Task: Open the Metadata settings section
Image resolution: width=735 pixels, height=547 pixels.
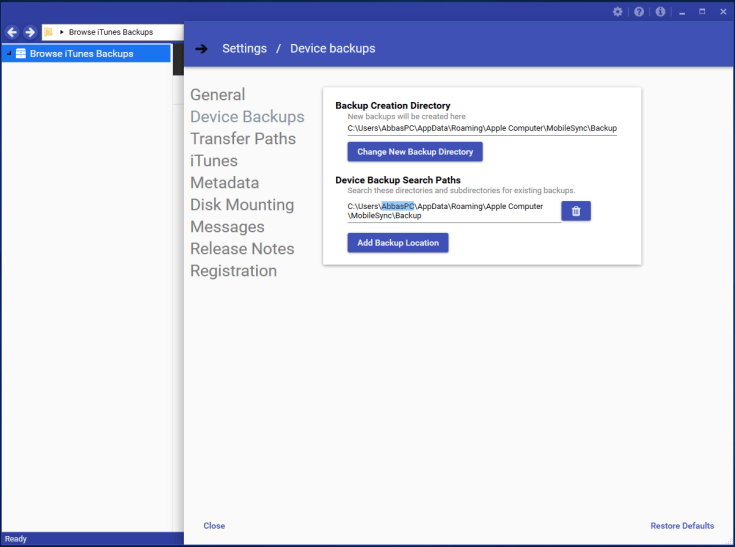Action: tap(225, 183)
